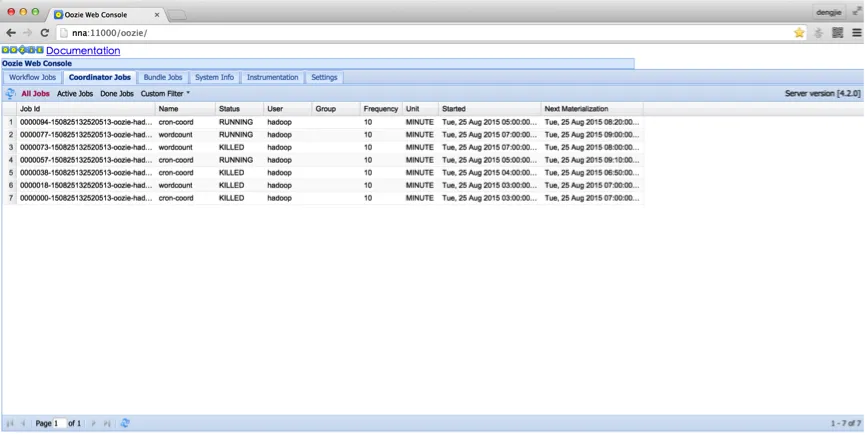Click the Server version [4.2.0] label
The width and height of the screenshot is (865, 435).
[x=823, y=94]
